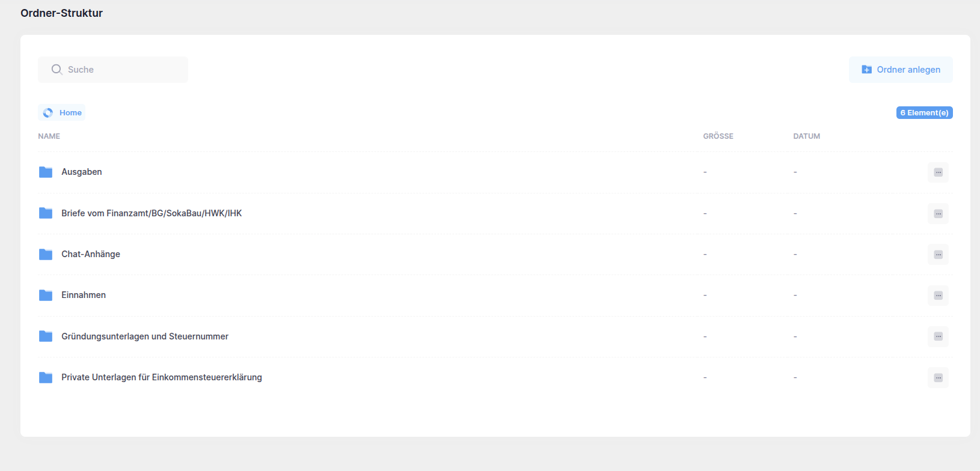Open options for Private Unterlagen folder
Screen dimensions: 980x471
(x=938, y=378)
